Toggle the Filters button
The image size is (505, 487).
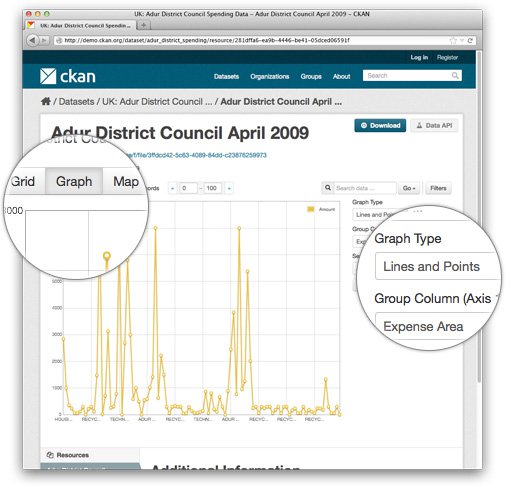[438, 188]
